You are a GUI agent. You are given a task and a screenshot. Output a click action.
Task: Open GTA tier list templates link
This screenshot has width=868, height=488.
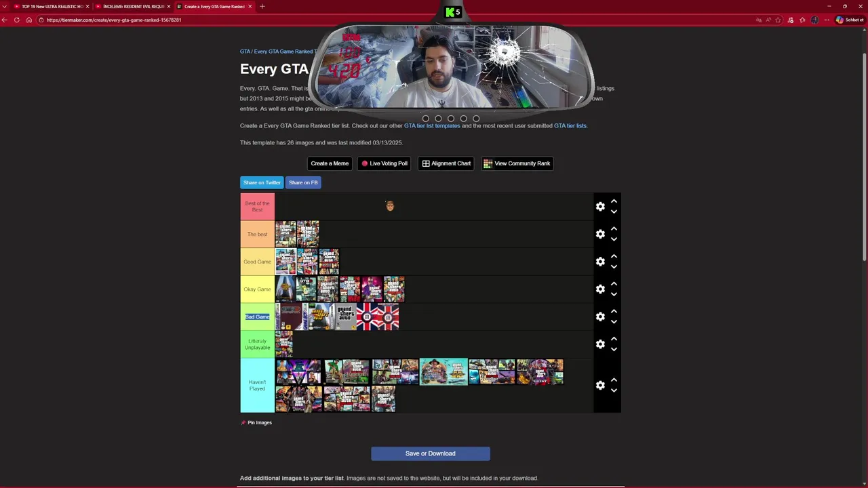[x=432, y=125]
